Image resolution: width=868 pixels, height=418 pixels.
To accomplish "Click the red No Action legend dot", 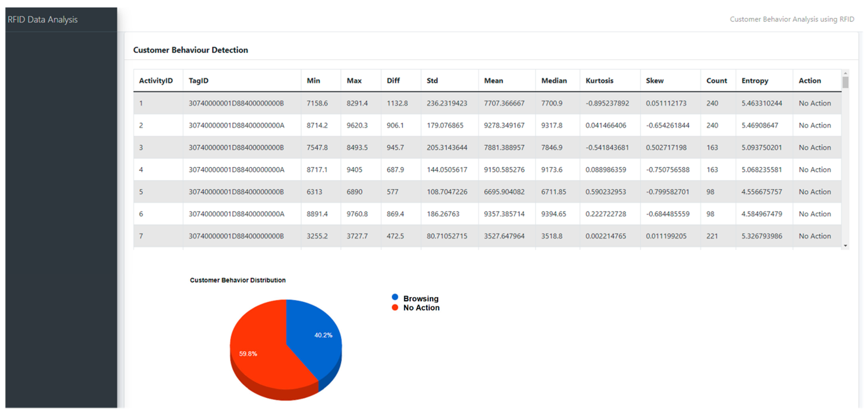I will click(395, 307).
